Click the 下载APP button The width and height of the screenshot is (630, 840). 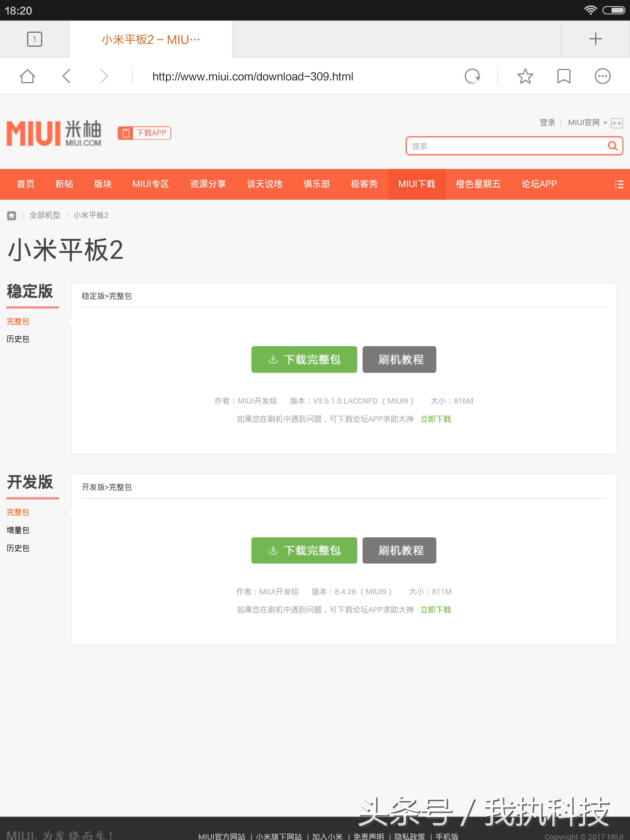click(x=144, y=133)
